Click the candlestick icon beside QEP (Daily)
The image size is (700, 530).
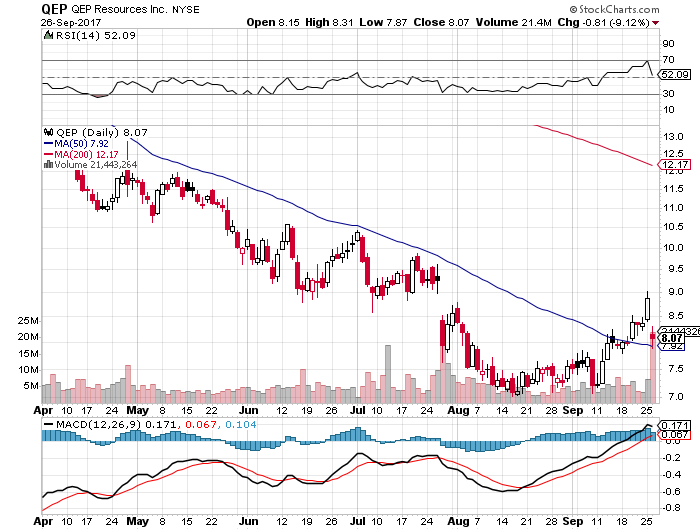point(46,130)
